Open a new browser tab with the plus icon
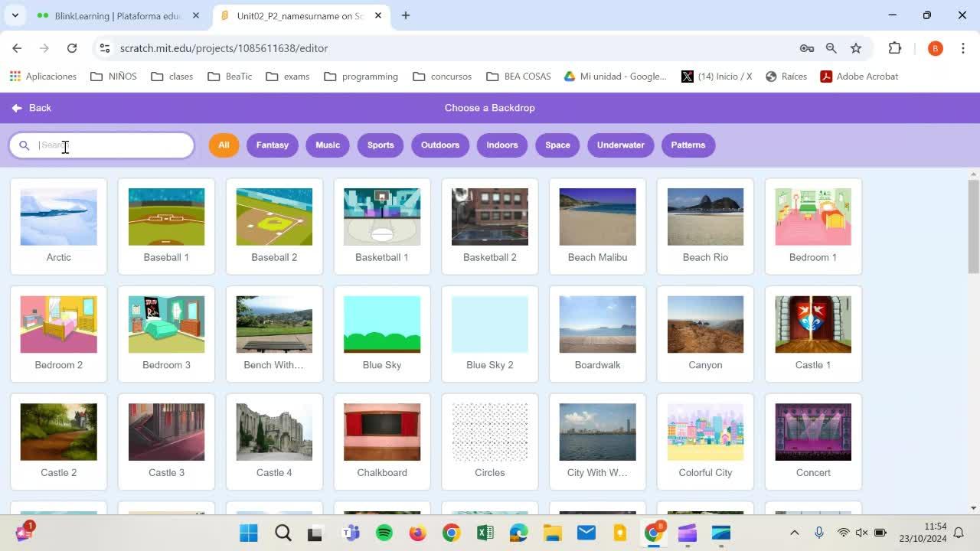 pos(406,15)
